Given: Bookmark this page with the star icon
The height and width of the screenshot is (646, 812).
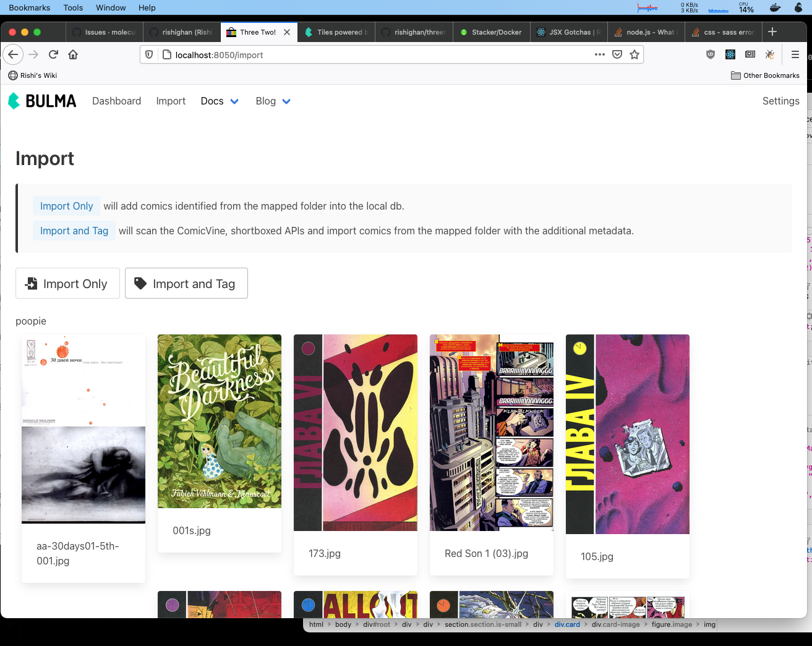Looking at the screenshot, I should 634,54.
